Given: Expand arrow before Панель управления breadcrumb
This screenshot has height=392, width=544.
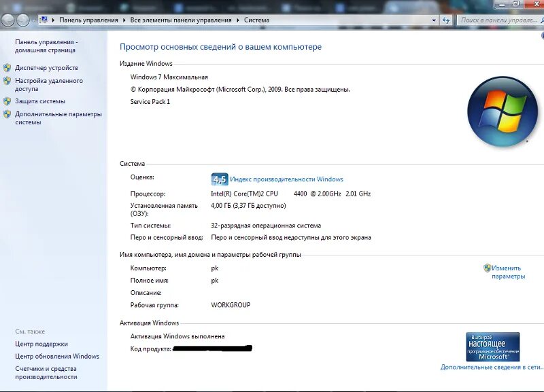Looking at the screenshot, I should 53,20.
